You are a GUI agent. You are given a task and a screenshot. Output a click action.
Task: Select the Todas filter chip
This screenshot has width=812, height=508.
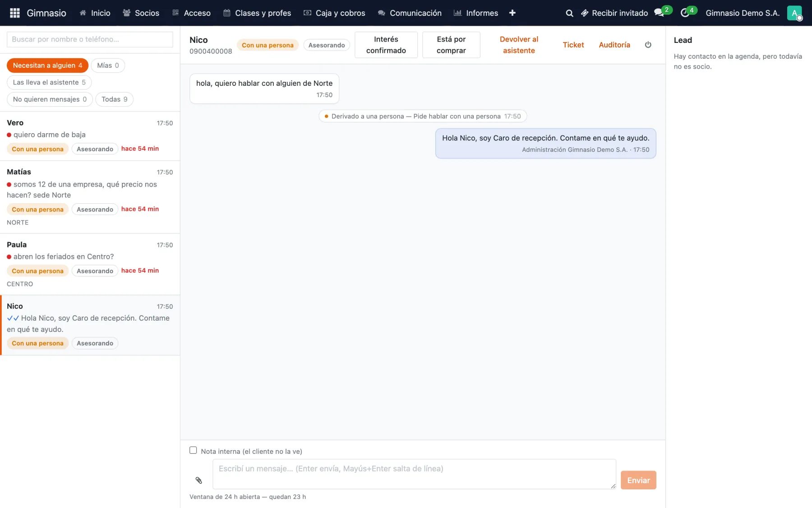(x=114, y=99)
